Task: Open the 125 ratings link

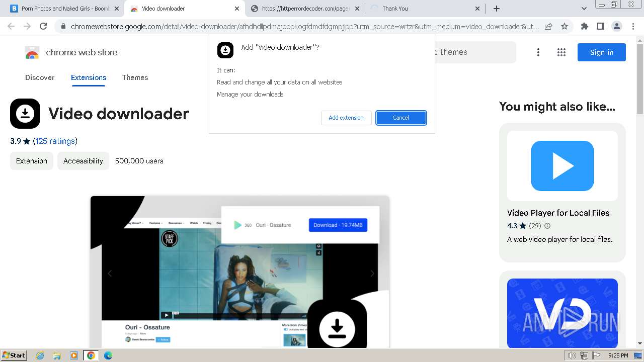Action: [x=55, y=141]
